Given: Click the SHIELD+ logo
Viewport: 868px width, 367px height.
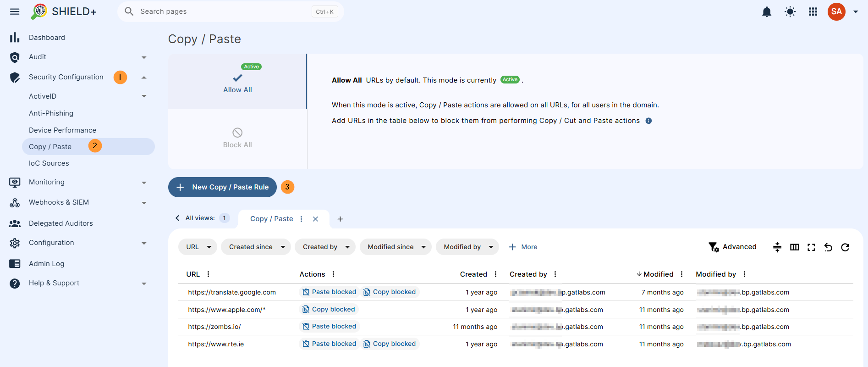Looking at the screenshot, I should click(64, 11).
